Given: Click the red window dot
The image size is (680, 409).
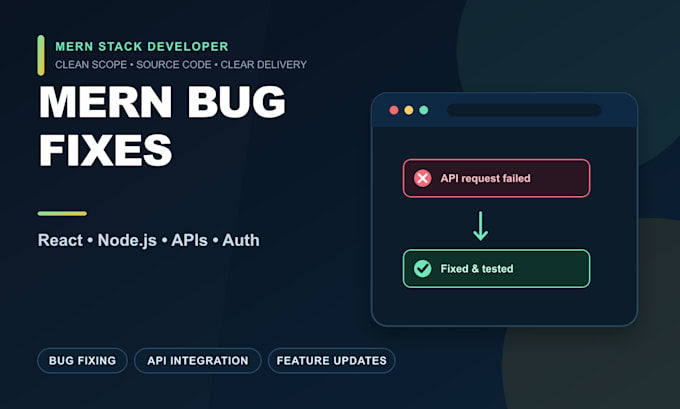Looking at the screenshot, I should point(394,110).
